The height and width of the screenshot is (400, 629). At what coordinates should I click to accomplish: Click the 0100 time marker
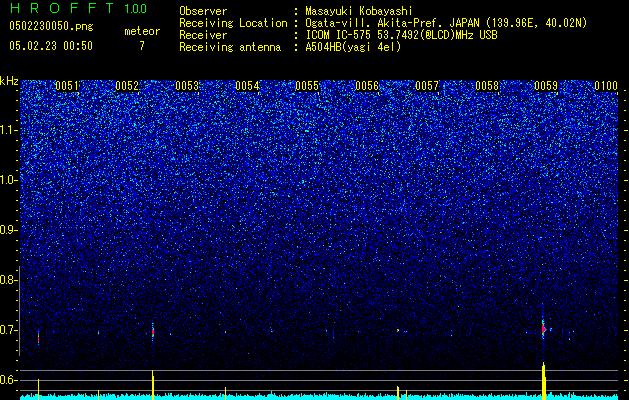(606, 86)
